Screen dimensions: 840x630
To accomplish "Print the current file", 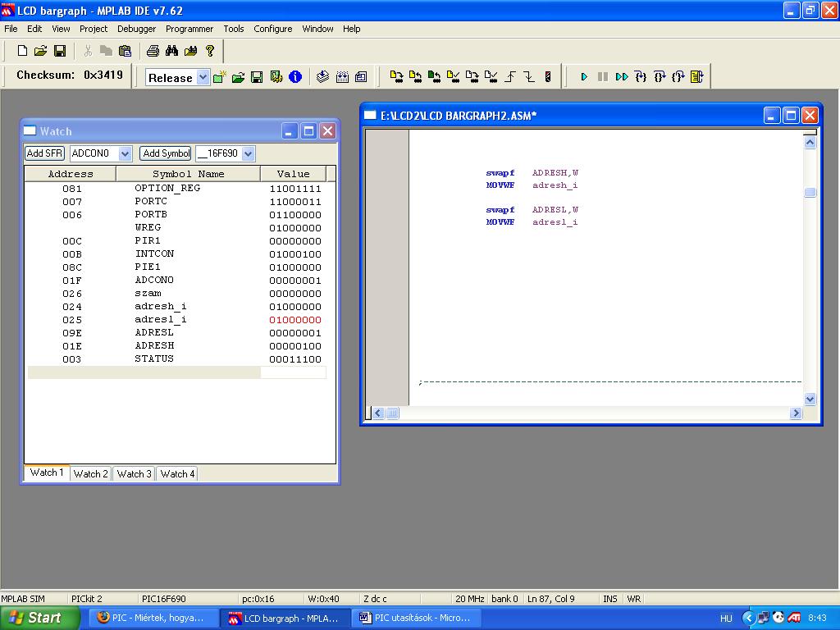I will tap(153, 50).
